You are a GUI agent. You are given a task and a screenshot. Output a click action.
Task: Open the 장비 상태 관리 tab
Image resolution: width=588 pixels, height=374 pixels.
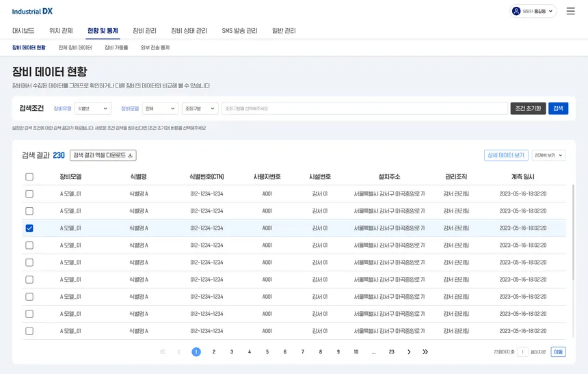(189, 31)
